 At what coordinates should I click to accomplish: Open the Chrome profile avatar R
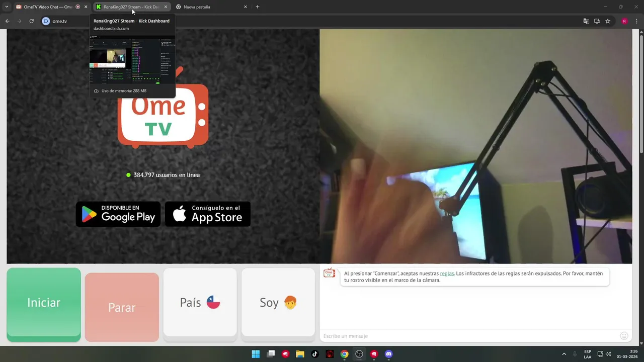click(x=624, y=21)
